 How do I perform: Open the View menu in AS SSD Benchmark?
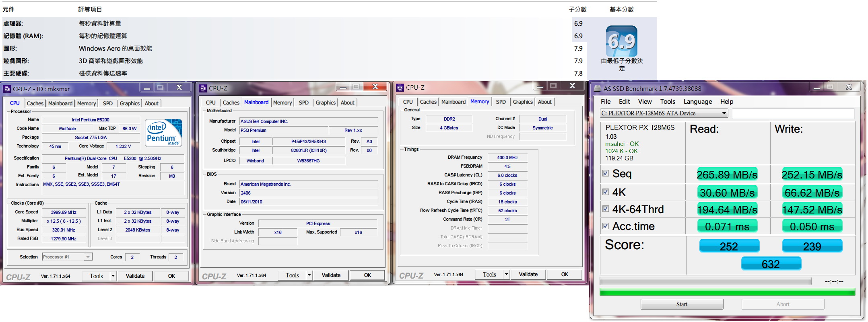click(645, 101)
